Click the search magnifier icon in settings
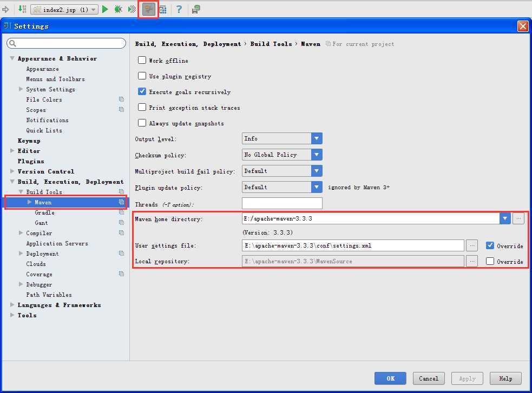532x393 pixels. [x=12, y=43]
